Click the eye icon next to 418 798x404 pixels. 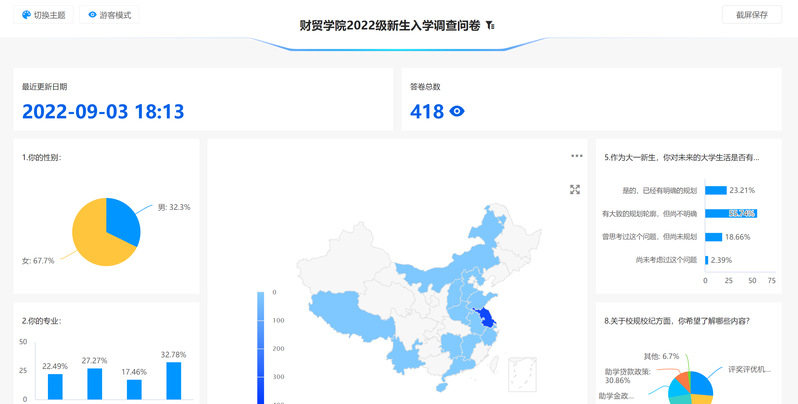tap(457, 112)
